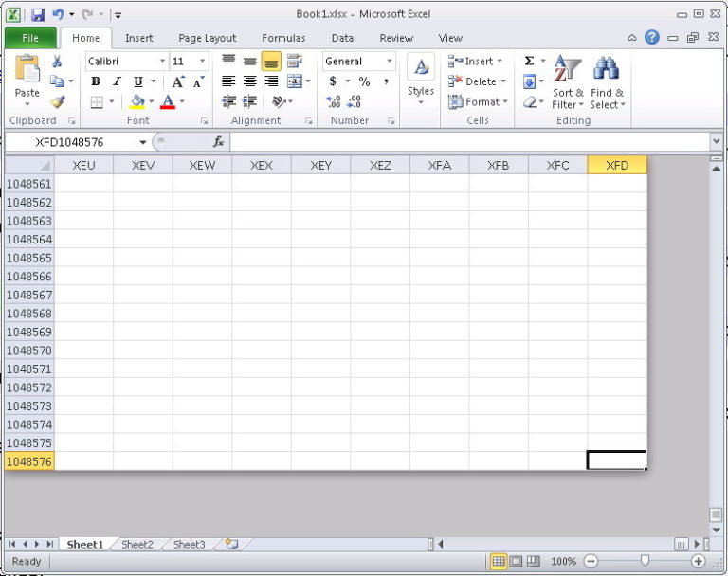Click the Insert Function fx icon

[x=218, y=141]
